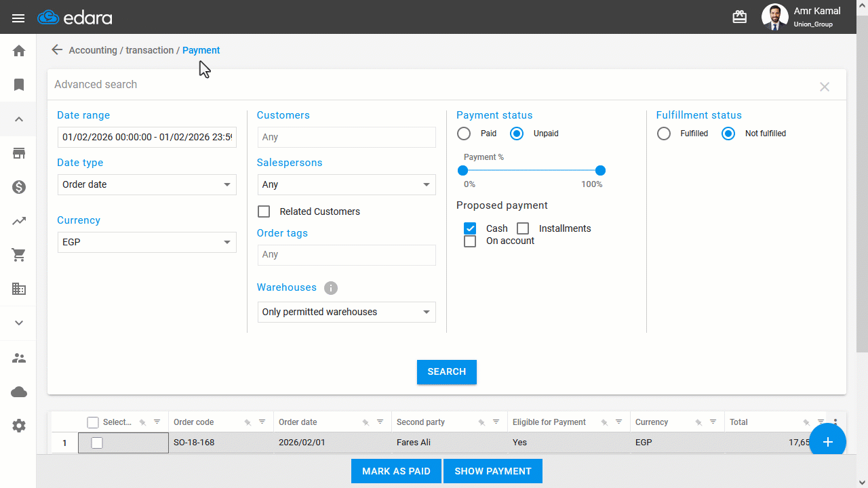
Task: Click the Payment % slider right handle
Action: click(x=600, y=171)
